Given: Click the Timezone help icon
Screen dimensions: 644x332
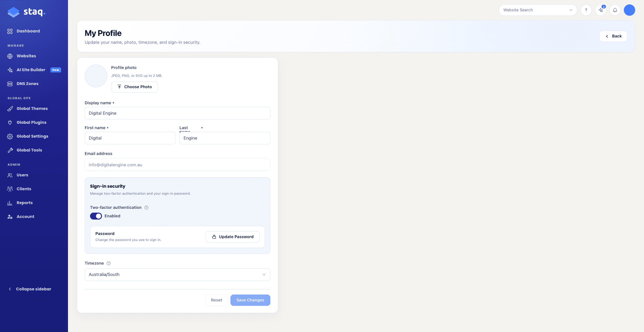Looking at the screenshot, I should [109, 263].
